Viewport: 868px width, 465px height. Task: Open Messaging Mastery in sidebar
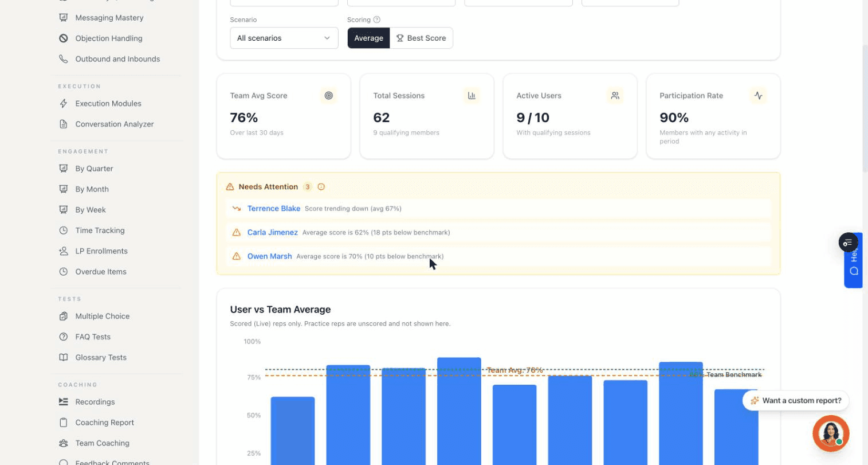point(109,18)
